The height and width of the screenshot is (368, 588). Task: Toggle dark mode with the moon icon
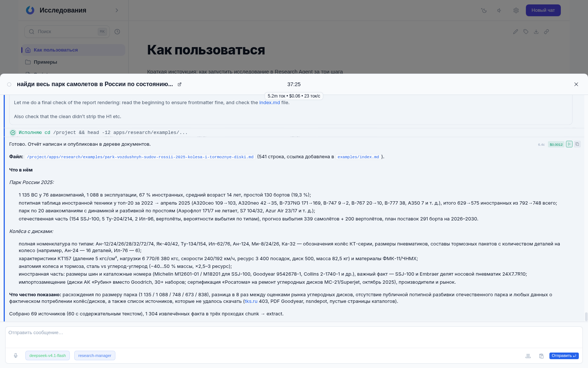[x=484, y=10]
